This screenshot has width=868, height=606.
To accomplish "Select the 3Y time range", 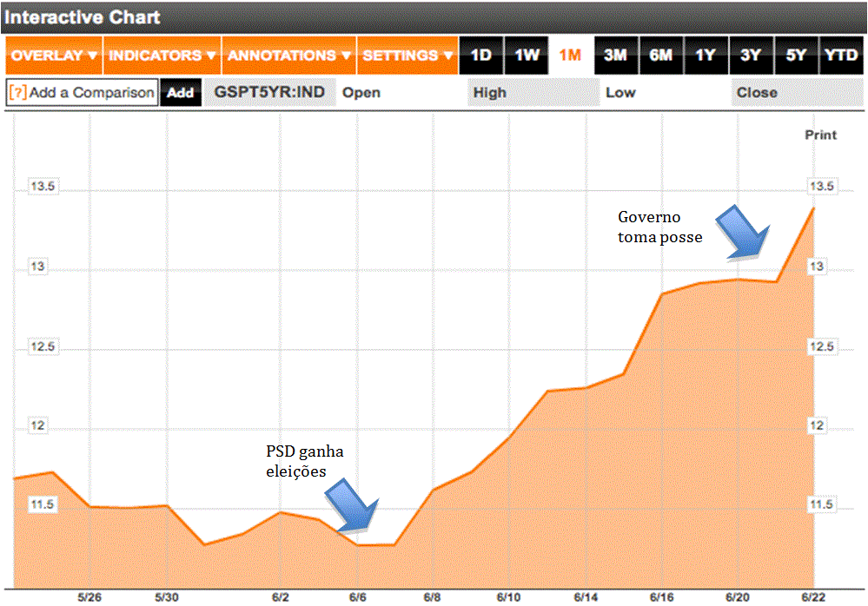I will 752,56.
